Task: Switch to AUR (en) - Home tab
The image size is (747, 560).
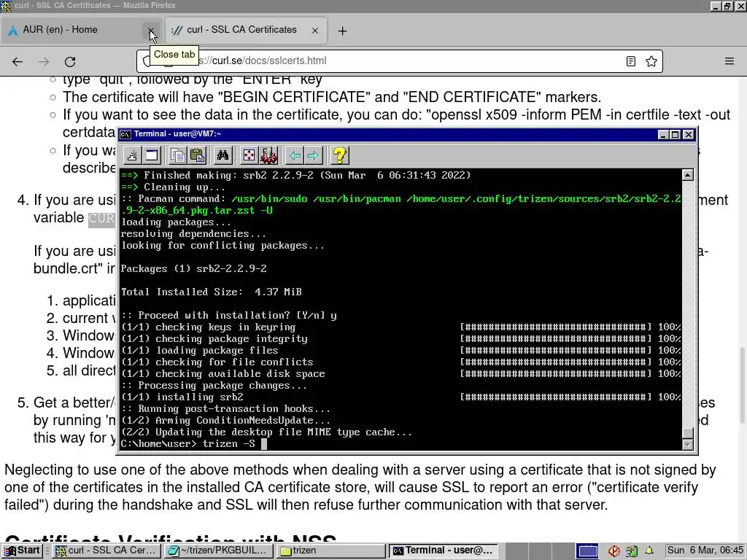Action: pos(75,30)
